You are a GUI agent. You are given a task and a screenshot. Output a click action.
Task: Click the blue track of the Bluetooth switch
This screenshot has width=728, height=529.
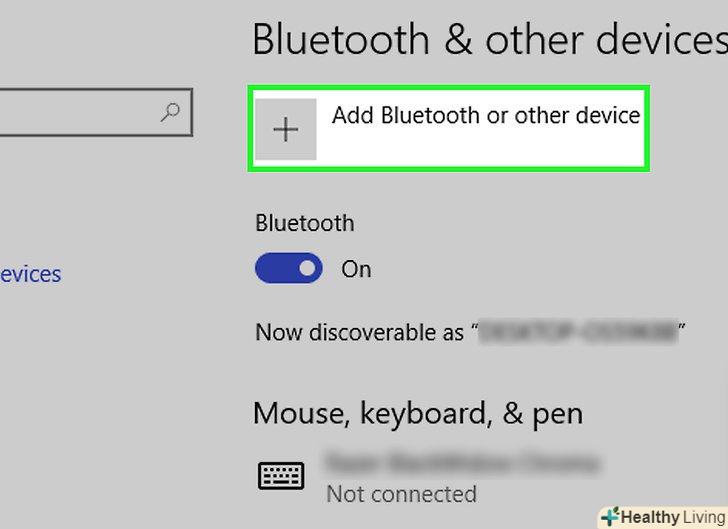tap(272, 268)
